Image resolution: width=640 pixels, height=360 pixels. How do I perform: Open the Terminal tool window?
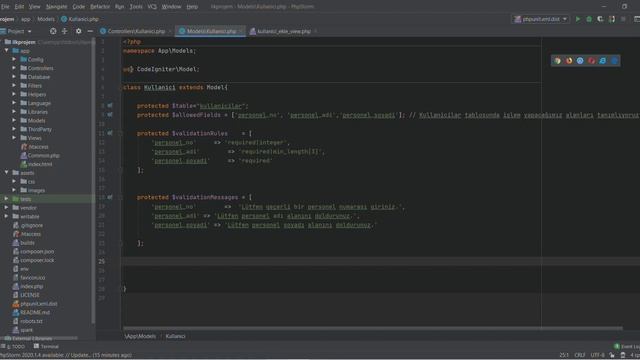tap(46, 346)
